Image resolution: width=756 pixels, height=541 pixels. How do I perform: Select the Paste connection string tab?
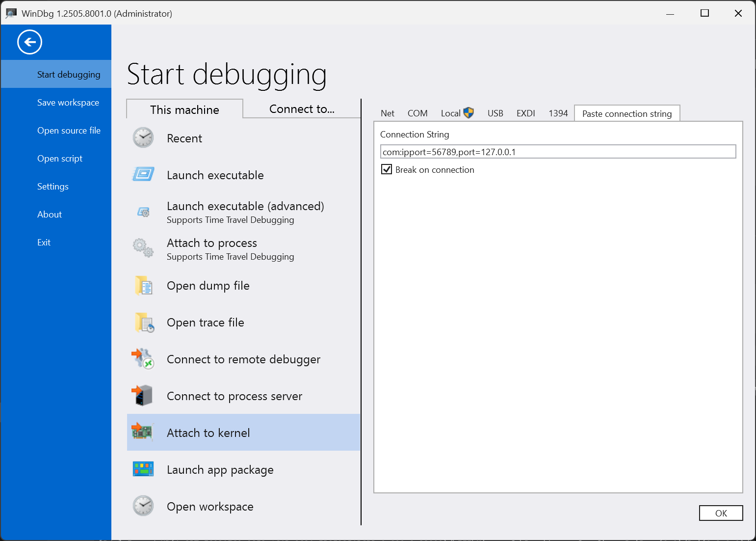coord(627,113)
